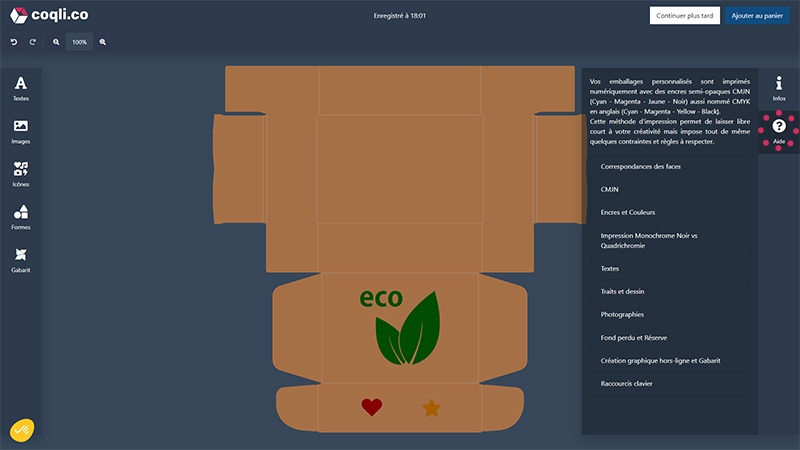The width and height of the screenshot is (800, 450).
Task: Open the Images tool
Action: [21, 132]
